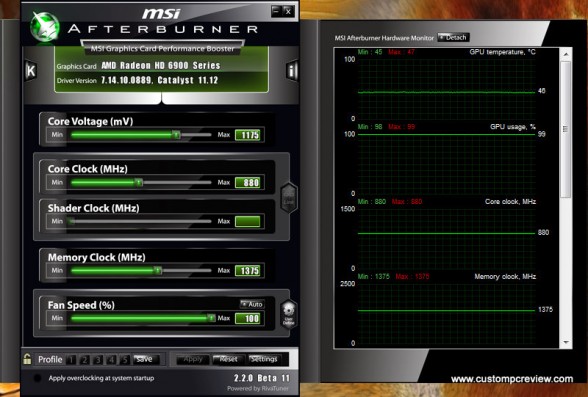Click the Core Voltage slider handle
Image resolution: width=588 pixels, height=397 pixels.
(176, 134)
